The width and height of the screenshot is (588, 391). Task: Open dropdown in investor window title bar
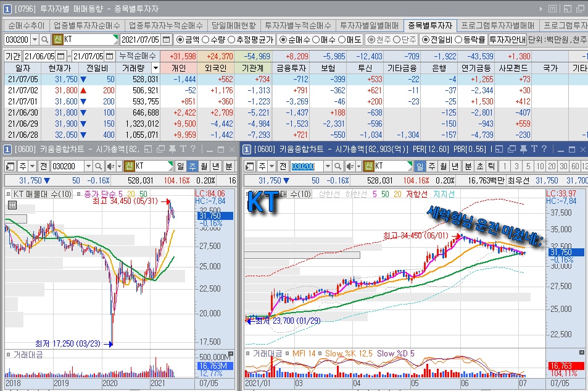click(540, 9)
